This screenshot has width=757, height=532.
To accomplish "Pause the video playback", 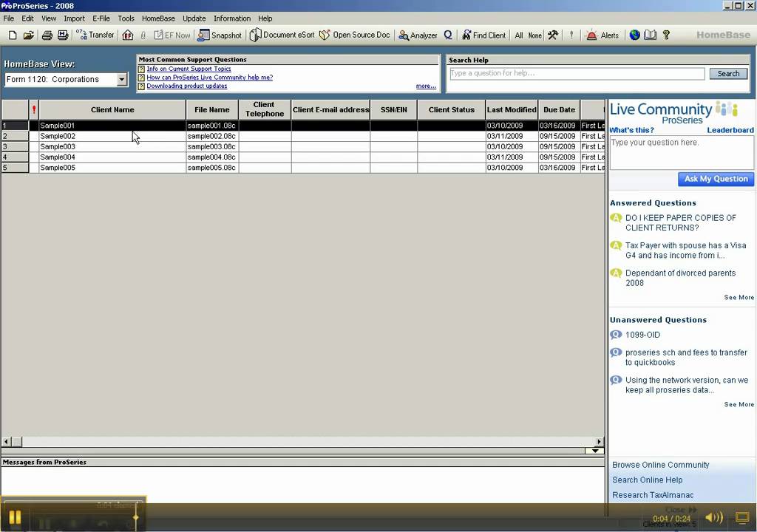I will coord(15,517).
